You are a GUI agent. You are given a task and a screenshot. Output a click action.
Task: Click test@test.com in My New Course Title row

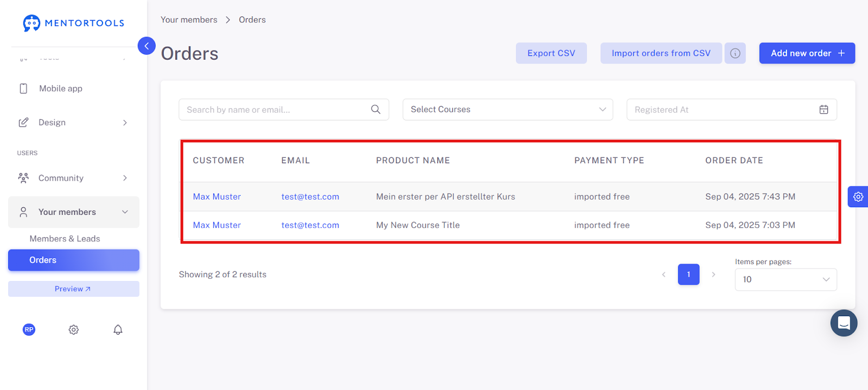coord(310,225)
